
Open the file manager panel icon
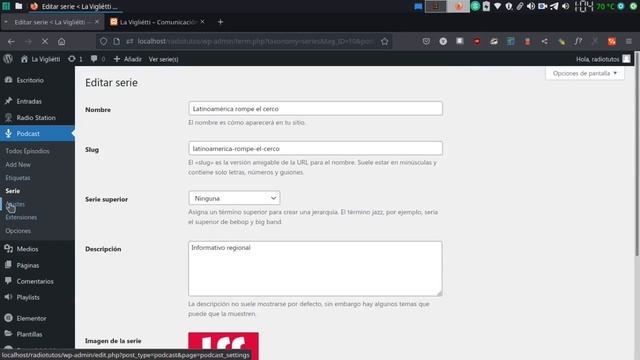tap(19, 6)
